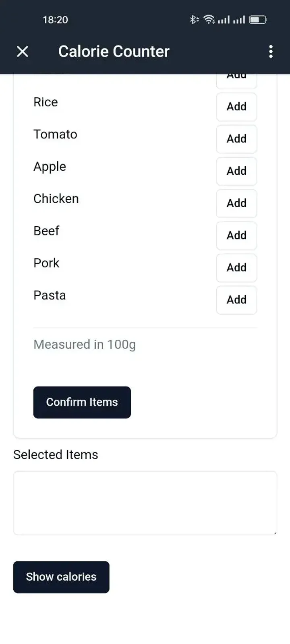The height and width of the screenshot is (644, 290).
Task: Grab the text area resize handle
Action: tap(275, 533)
